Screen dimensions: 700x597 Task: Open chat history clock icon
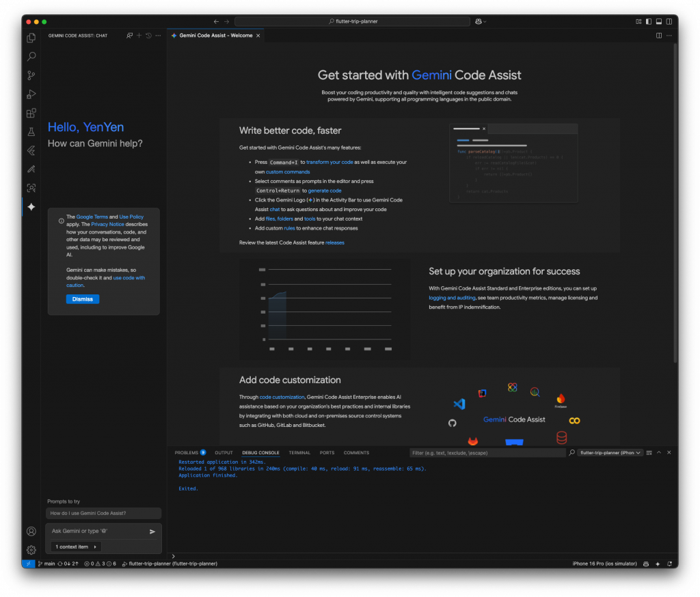(148, 36)
